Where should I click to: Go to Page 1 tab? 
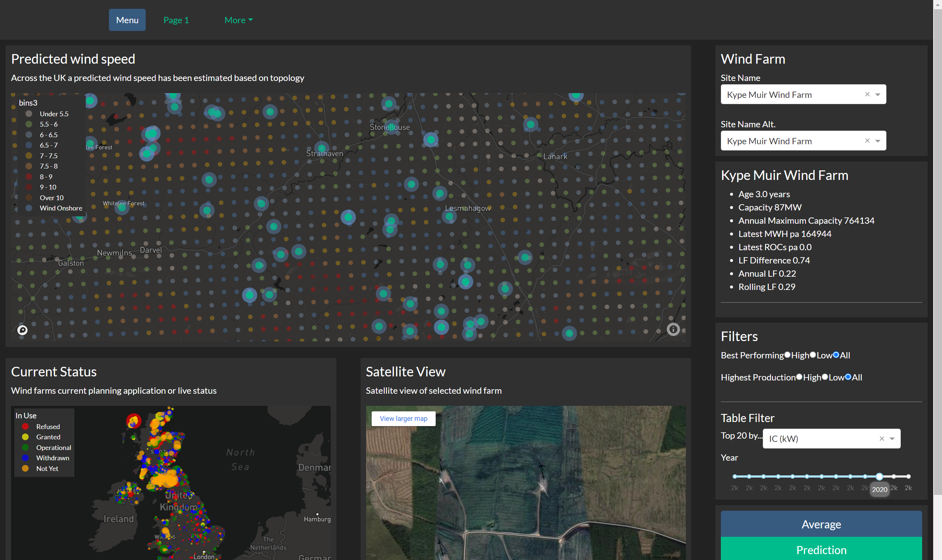176,20
